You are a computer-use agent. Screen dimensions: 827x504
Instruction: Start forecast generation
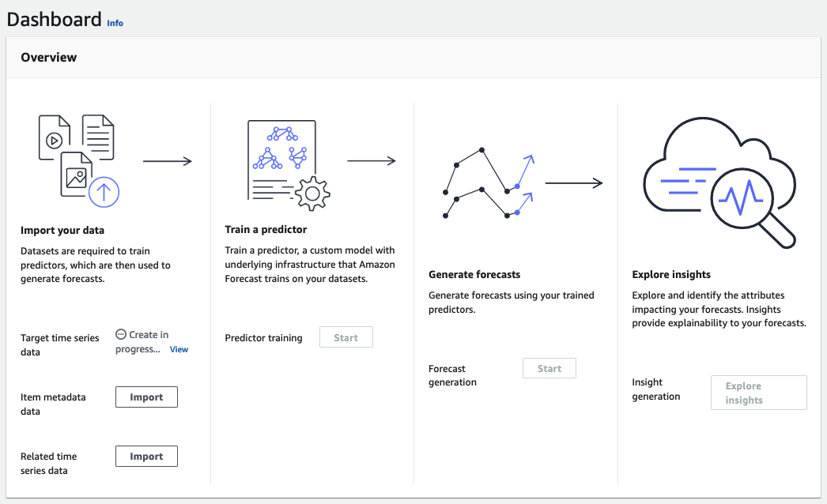(x=549, y=367)
